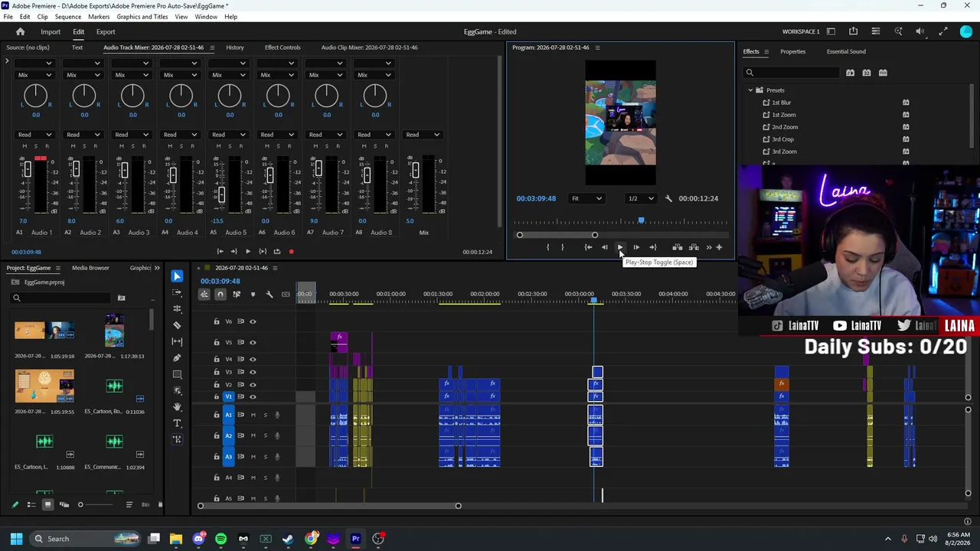Viewport: 980px width, 551px height.
Task: Go to the Export page
Action: click(106, 32)
